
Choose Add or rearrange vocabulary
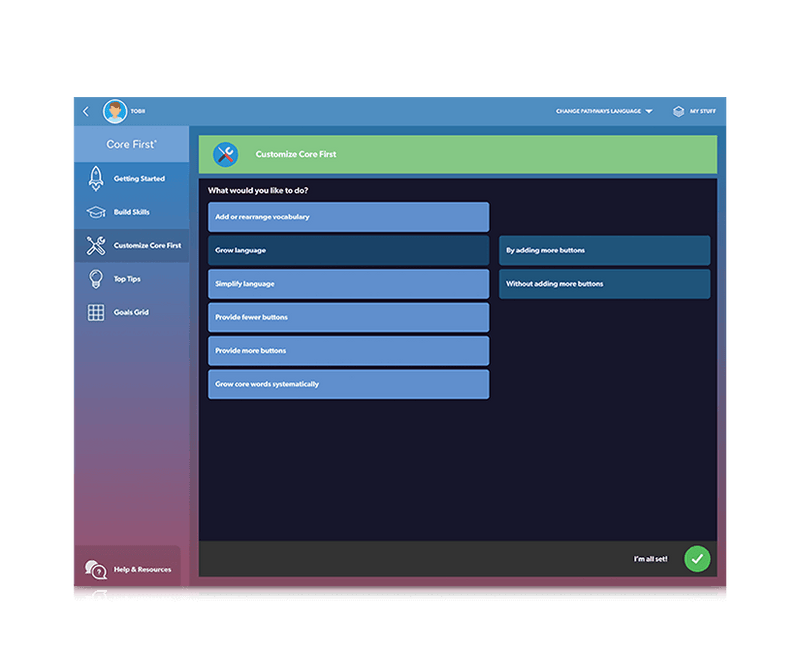(348, 217)
